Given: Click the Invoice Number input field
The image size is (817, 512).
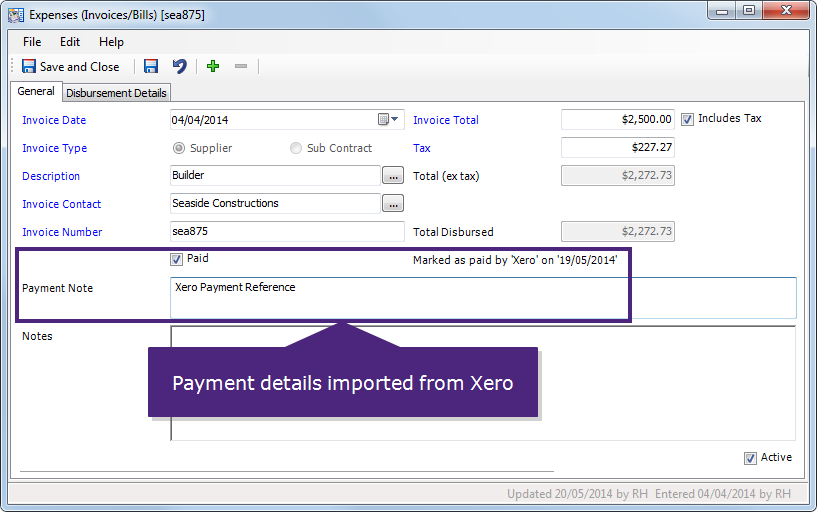Looking at the screenshot, I should coord(287,232).
